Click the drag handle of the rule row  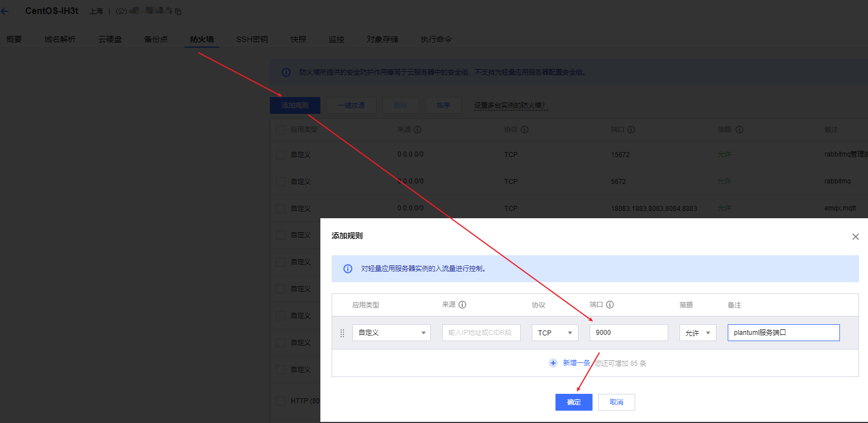coord(342,333)
